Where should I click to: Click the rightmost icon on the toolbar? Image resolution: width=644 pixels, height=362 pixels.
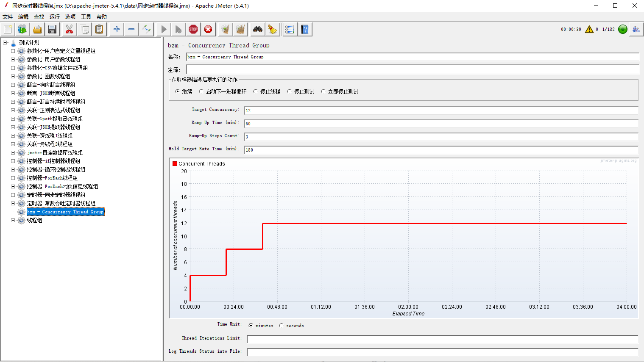636,29
